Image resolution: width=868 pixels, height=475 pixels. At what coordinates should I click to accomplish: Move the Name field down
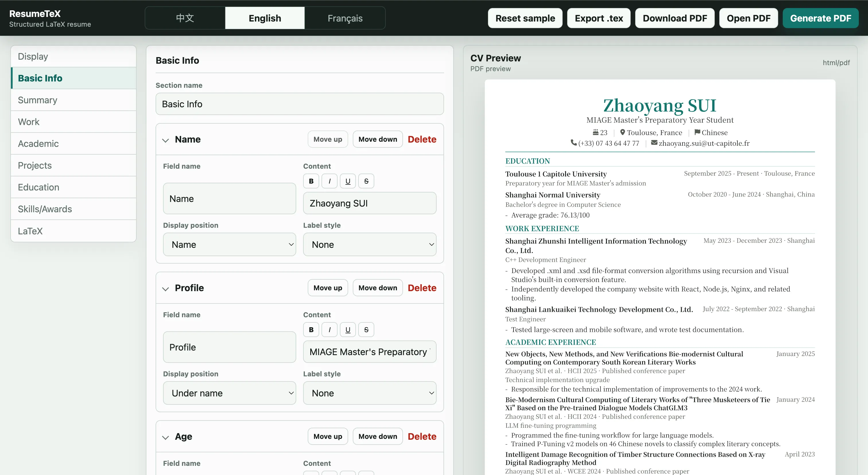click(378, 139)
